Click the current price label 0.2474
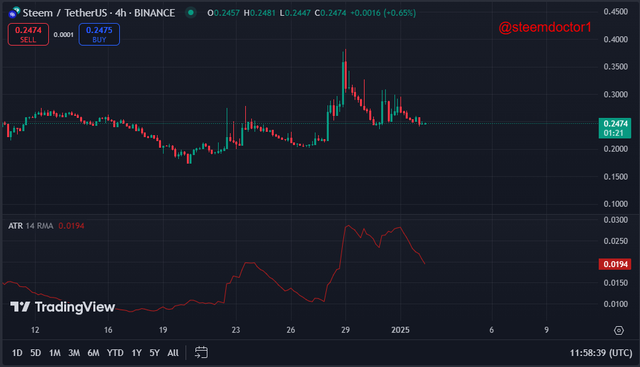The width and height of the screenshot is (640, 367). [x=615, y=128]
